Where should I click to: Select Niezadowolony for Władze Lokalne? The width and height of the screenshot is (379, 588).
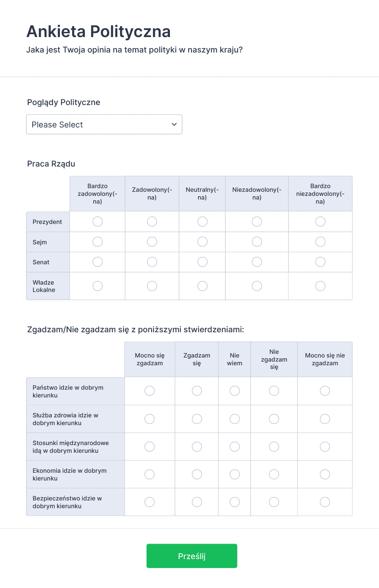point(257,286)
